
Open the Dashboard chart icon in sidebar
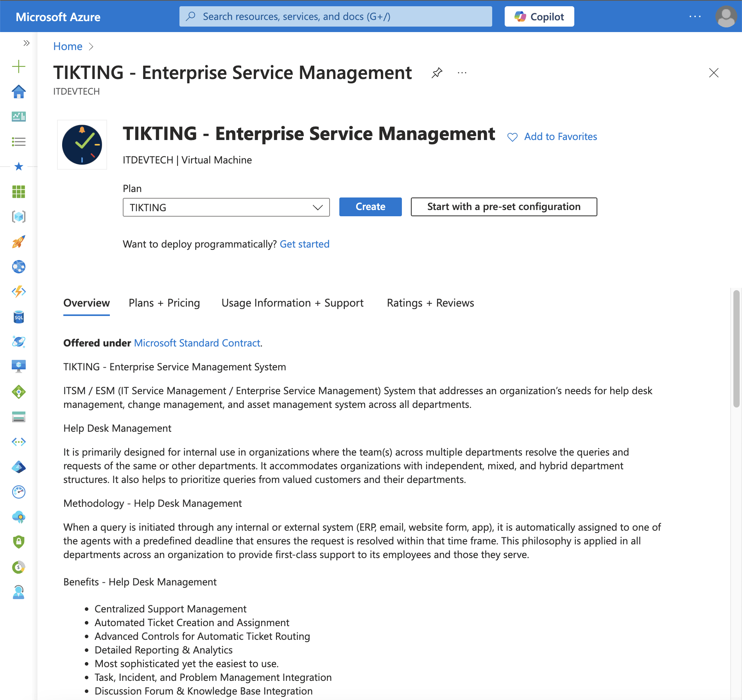pyautogui.click(x=18, y=117)
